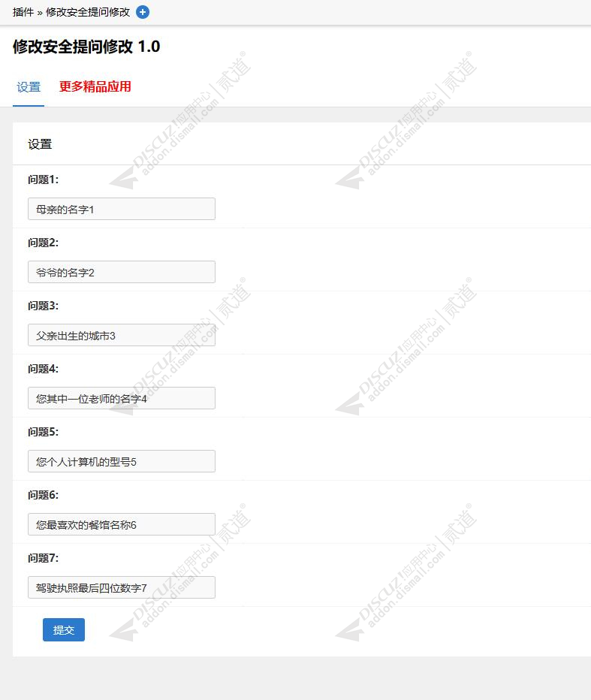Click the 问题1 field with 母亲的名字1
This screenshot has height=700, width=591.
click(x=122, y=209)
